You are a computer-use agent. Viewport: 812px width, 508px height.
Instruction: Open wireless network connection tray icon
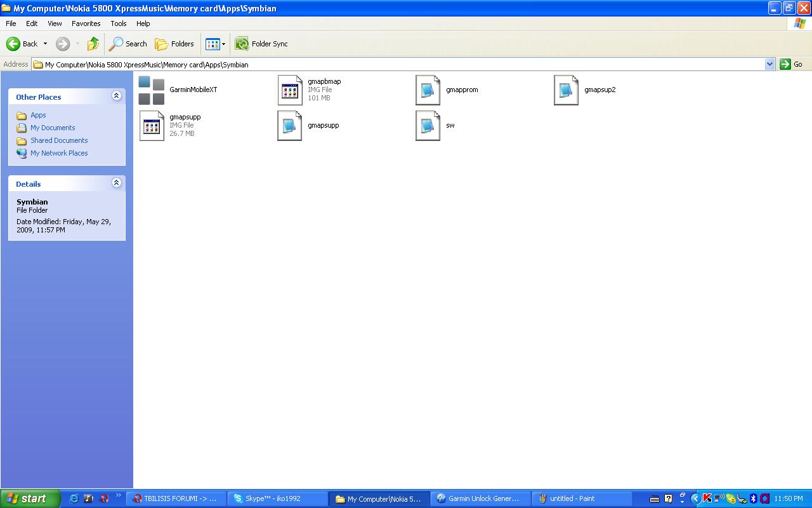(719, 498)
